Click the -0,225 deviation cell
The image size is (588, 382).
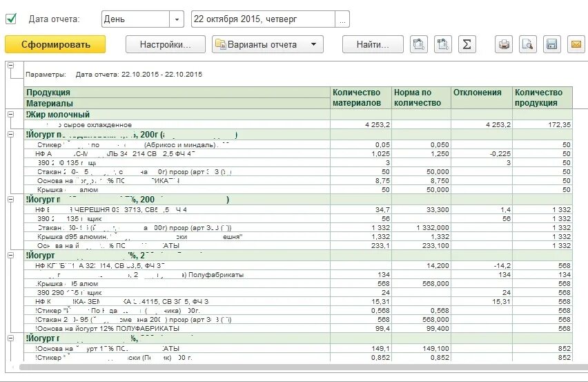click(x=482, y=154)
